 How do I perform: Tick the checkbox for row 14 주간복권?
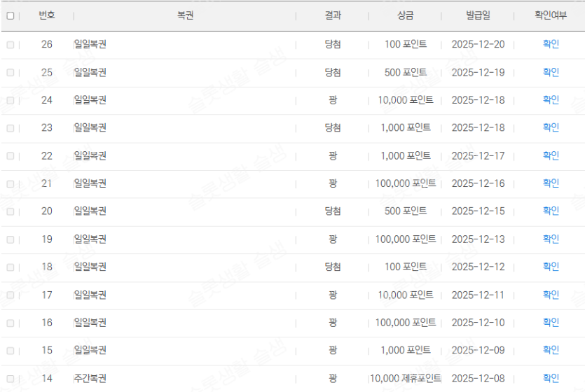click(11, 379)
